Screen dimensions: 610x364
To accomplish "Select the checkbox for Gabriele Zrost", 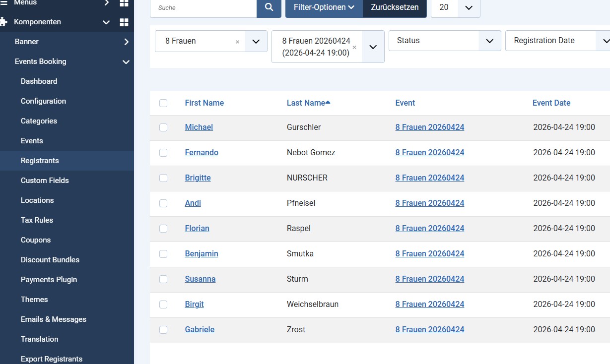I will tap(163, 330).
